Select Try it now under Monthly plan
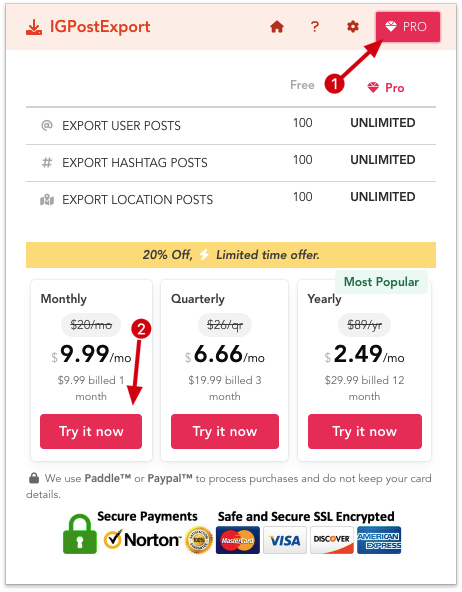 pos(91,432)
